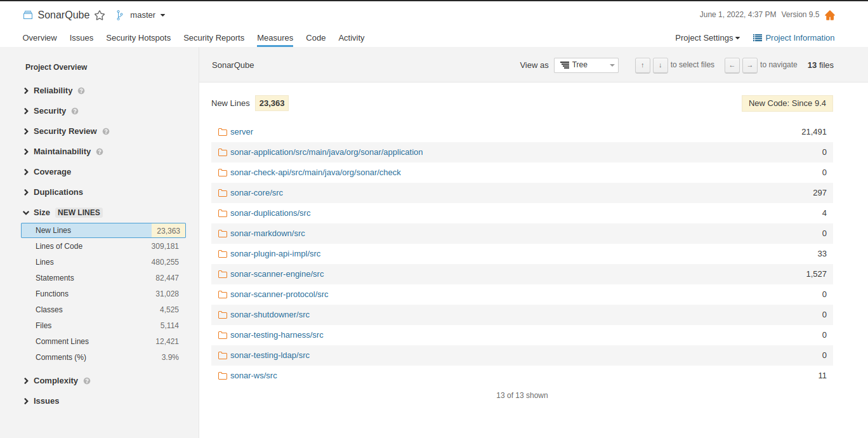Expand the Security section
This screenshot has width=868, height=438.
click(45, 111)
